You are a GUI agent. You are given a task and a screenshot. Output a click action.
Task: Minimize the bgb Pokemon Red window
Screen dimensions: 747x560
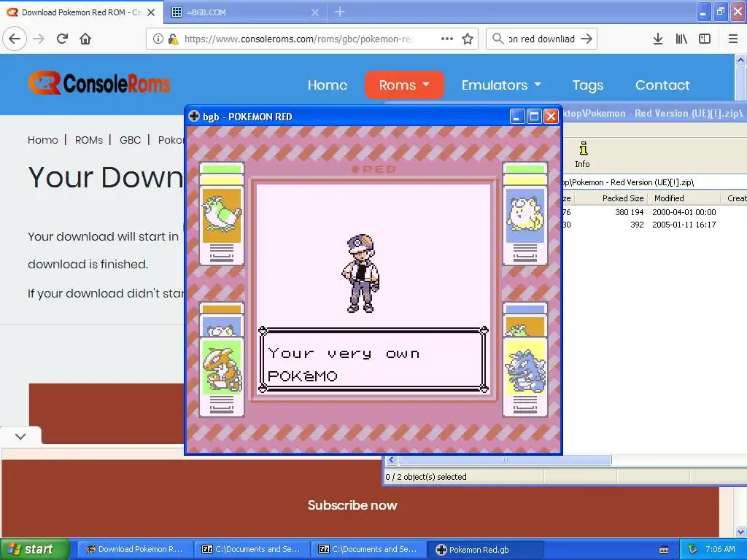pyautogui.click(x=517, y=116)
